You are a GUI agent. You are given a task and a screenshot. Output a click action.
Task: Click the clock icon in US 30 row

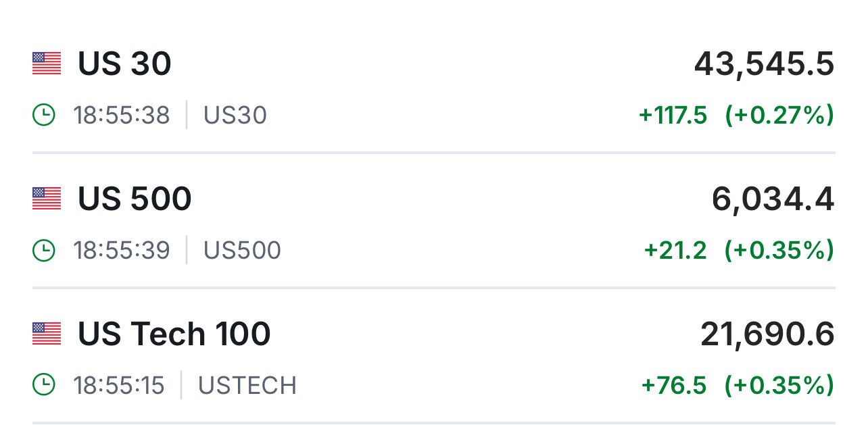(x=44, y=116)
